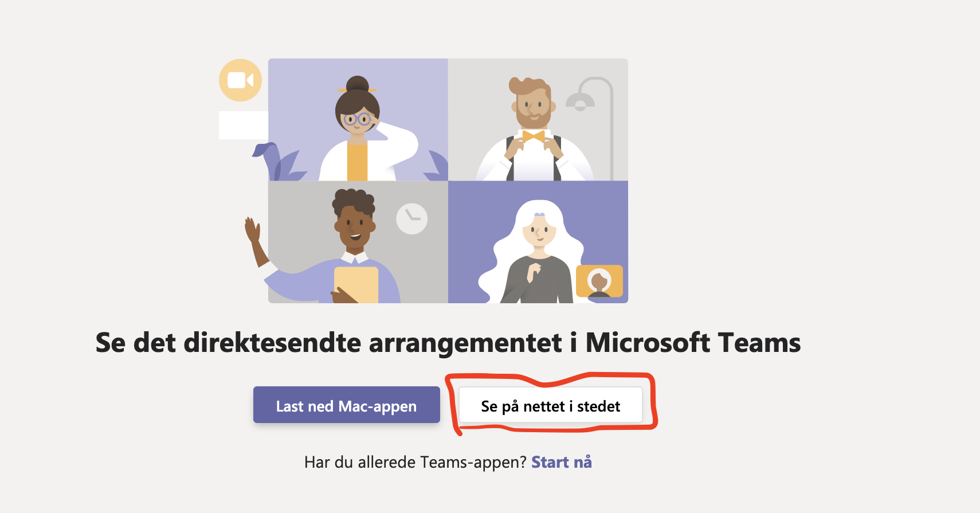Choose "Se på nettet i stedet"
980x513 pixels.
point(551,406)
